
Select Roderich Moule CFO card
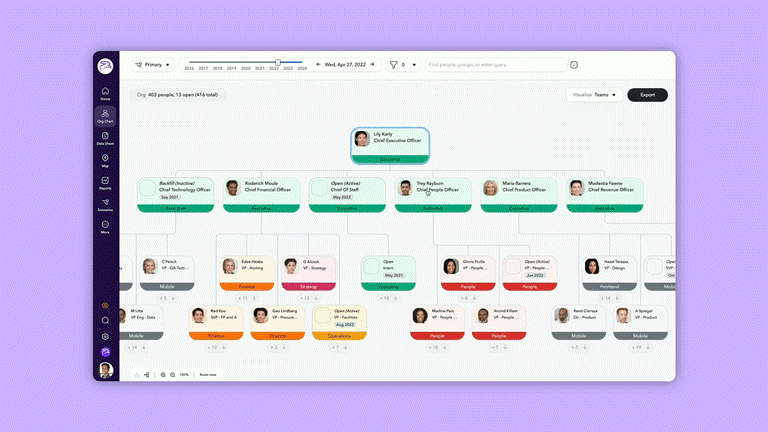pyautogui.click(x=262, y=195)
